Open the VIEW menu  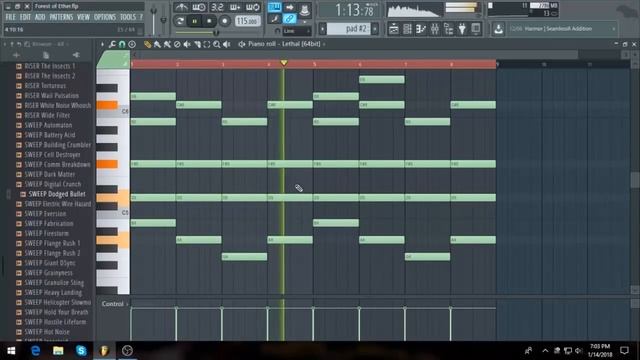(x=83, y=17)
